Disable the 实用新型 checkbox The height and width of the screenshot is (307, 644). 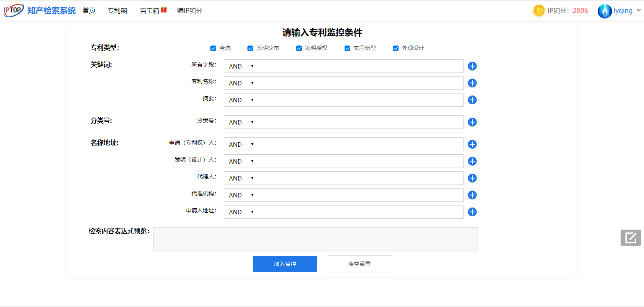point(347,48)
